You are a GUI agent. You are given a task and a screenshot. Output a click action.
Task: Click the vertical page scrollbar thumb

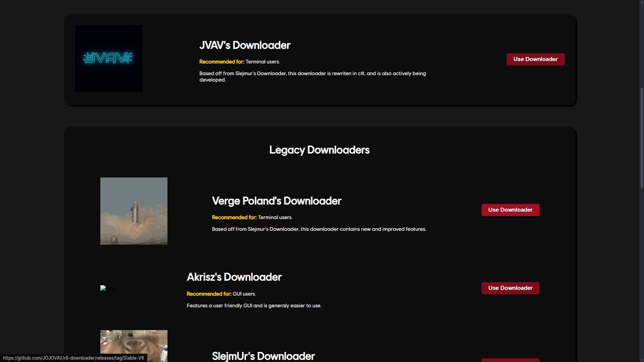pos(641,138)
